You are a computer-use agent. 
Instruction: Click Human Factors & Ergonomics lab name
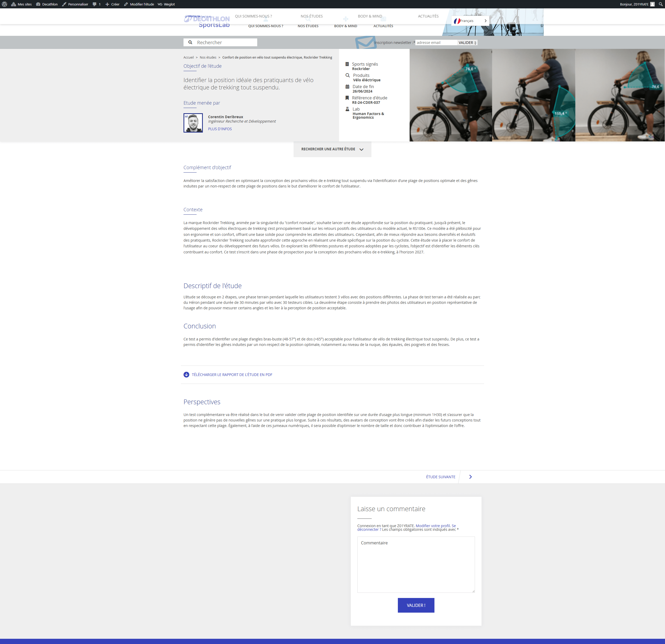pyautogui.click(x=368, y=115)
